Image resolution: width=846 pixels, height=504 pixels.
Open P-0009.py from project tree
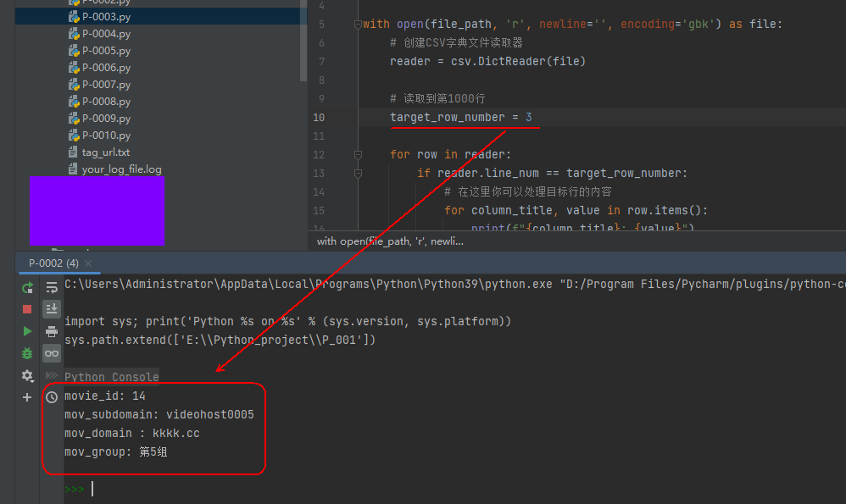tap(106, 119)
